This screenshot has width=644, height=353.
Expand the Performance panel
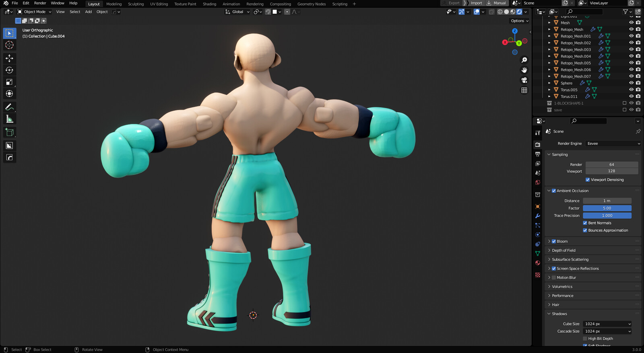592,296
